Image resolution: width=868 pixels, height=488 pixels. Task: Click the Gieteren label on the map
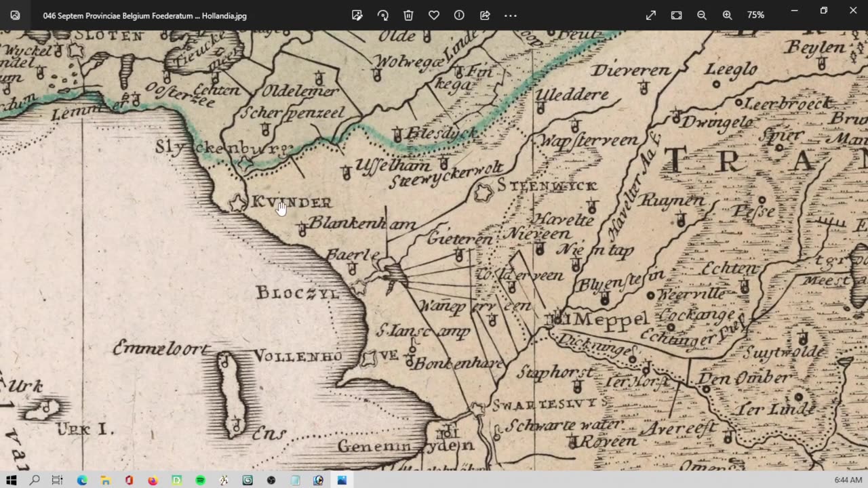click(x=460, y=239)
